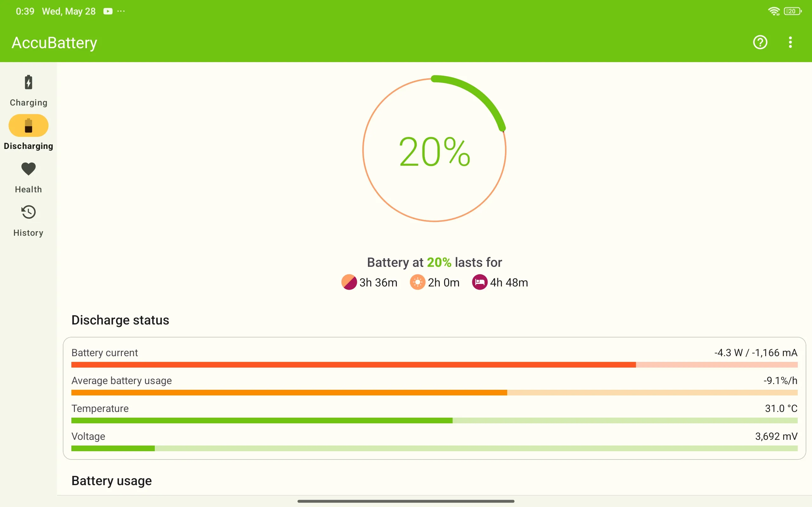Tap the Battery usage section heading
This screenshot has height=507, width=812.
point(111,481)
